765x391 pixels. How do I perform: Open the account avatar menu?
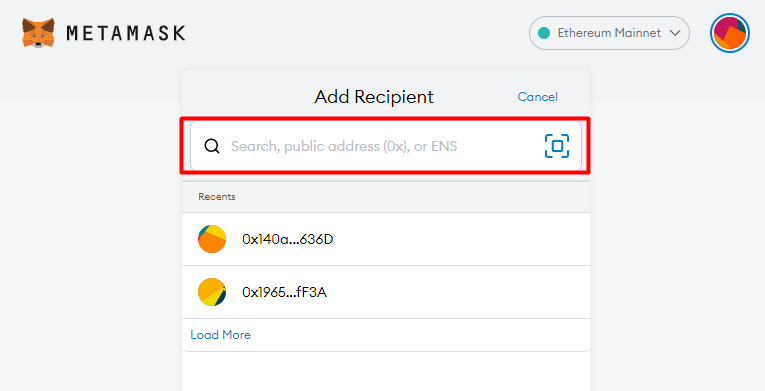click(730, 33)
